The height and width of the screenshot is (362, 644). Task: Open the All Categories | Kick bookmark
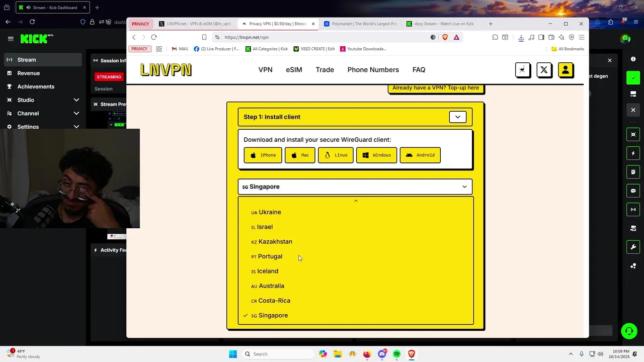click(267, 49)
